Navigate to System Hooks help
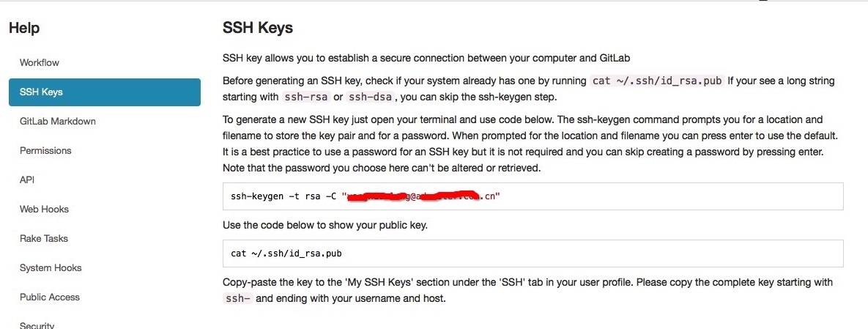The width and height of the screenshot is (868, 329). 51,268
